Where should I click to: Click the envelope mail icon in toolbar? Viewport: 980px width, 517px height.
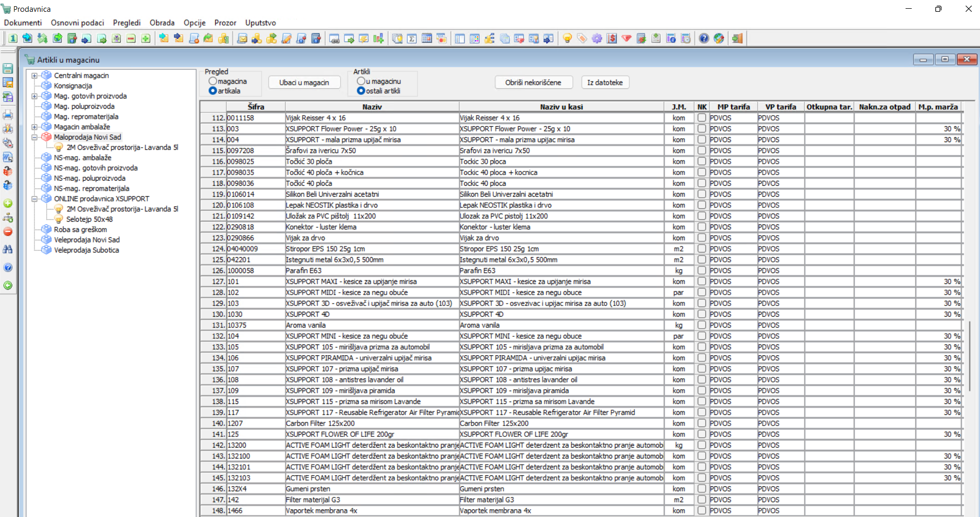point(242,39)
